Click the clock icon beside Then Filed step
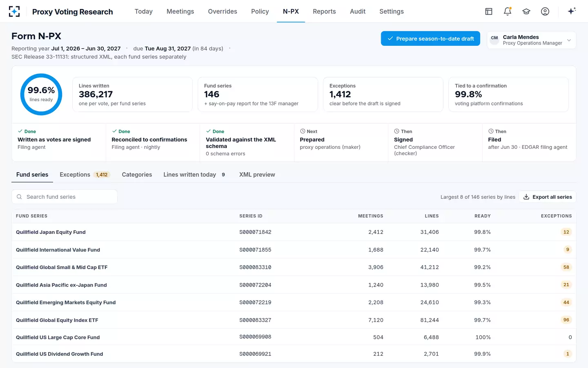 tap(491, 131)
